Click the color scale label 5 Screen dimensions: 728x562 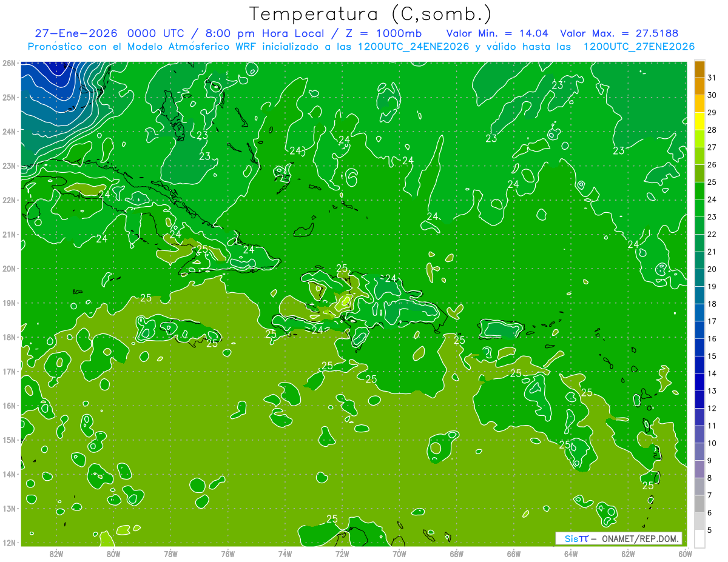[x=709, y=530]
